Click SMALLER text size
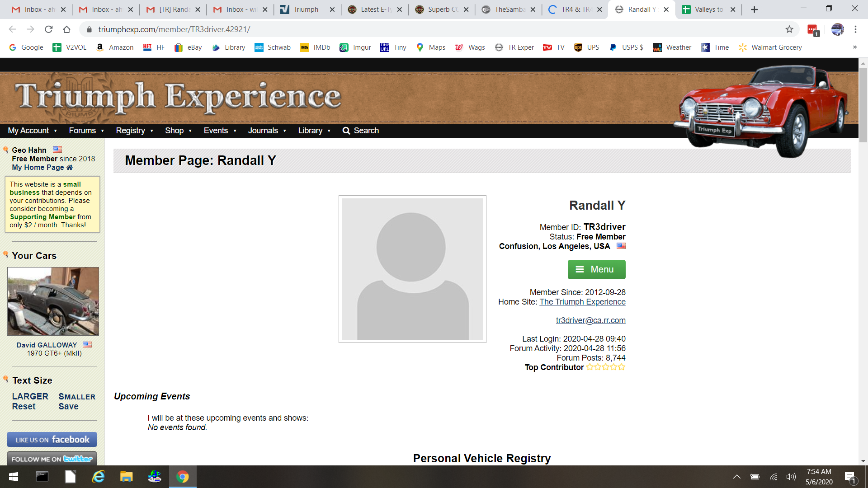The image size is (868, 488). pyautogui.click(x=77, y=396)
